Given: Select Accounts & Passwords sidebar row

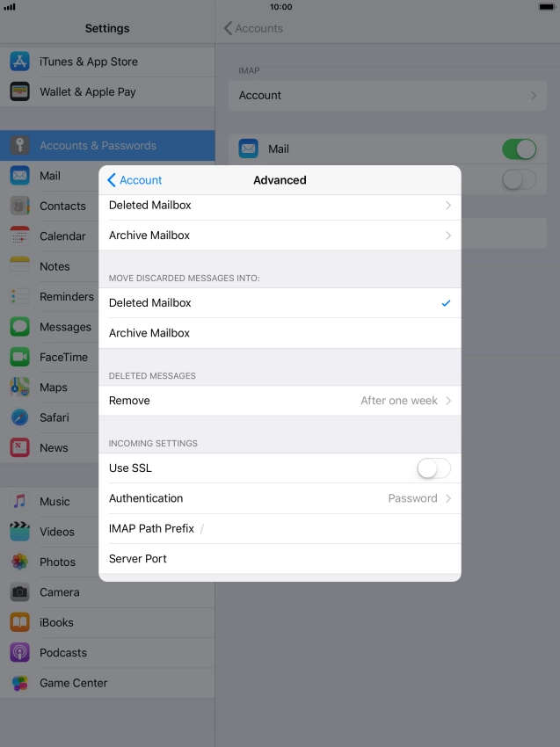Looking at the screenshot, I should point(107,145).
